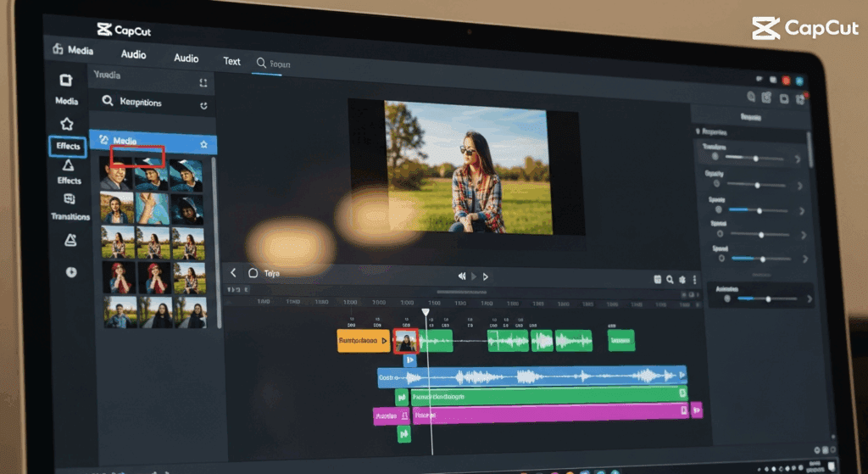This screenshot has width=868, height=474.
Task: Select the red-outlined thumbnail clip in timeline
Action: [406, 342]
